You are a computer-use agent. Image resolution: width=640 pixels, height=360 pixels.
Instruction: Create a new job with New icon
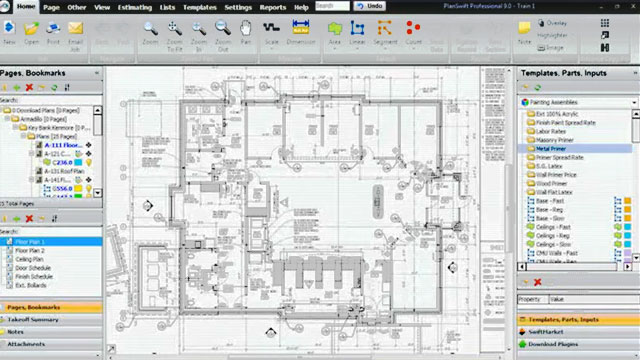pyautogui.click(x=9, y=32)
